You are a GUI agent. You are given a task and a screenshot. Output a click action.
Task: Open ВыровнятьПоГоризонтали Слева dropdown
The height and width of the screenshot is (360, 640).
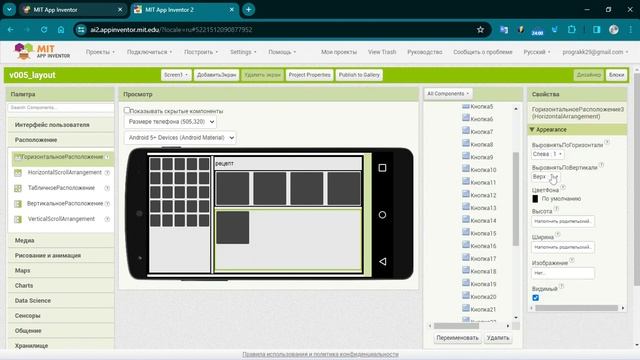pos(548,154)
